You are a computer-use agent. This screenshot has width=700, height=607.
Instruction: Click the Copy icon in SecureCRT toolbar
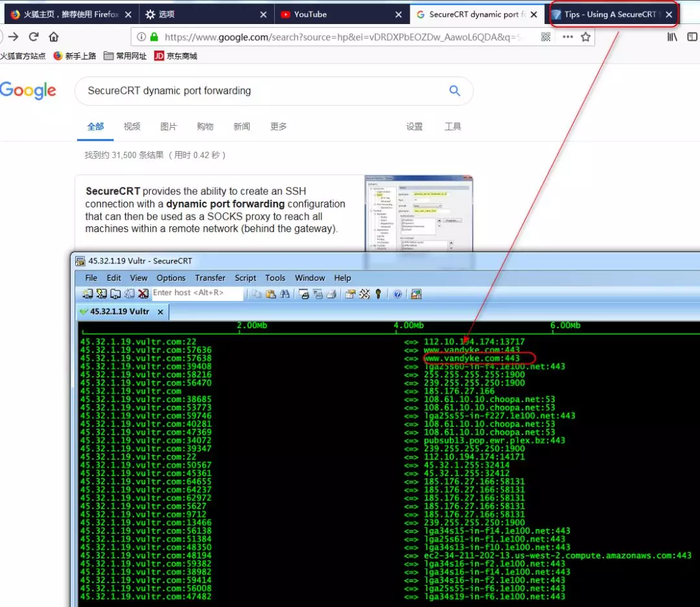pos(257,294)
